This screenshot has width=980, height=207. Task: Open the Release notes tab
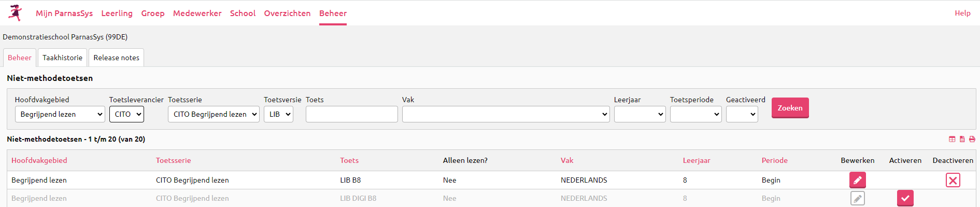tap(116, 58)
